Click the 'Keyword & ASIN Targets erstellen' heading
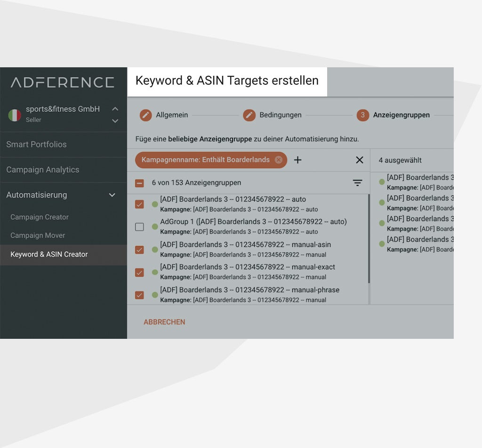The height and width of the screenshot is (448, 482). 227,80
